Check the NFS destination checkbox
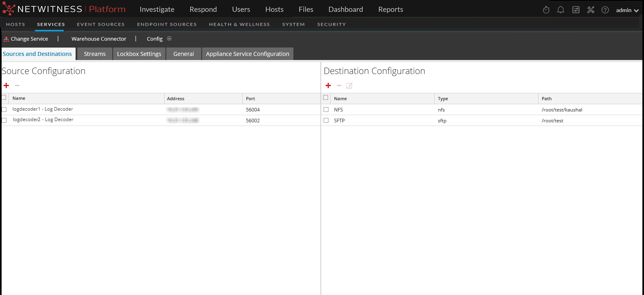The image size is (644, 295). (326, 109)
